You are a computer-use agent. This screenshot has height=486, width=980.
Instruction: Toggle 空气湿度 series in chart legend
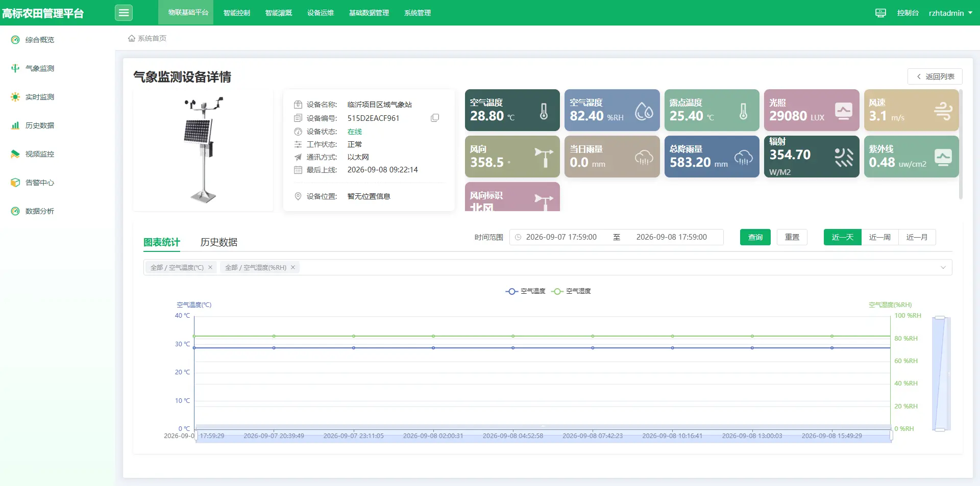571,291
